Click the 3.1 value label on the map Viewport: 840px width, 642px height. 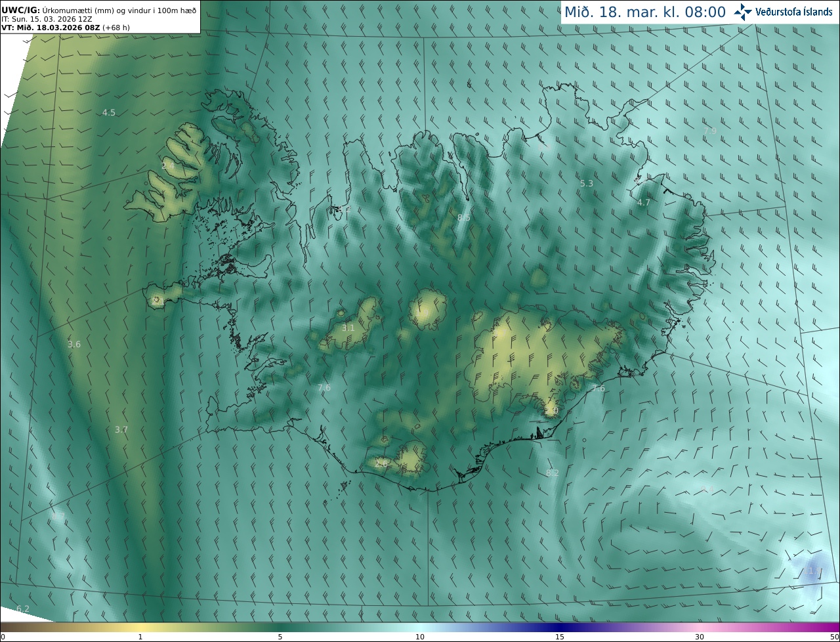click(x=348, y=328)
